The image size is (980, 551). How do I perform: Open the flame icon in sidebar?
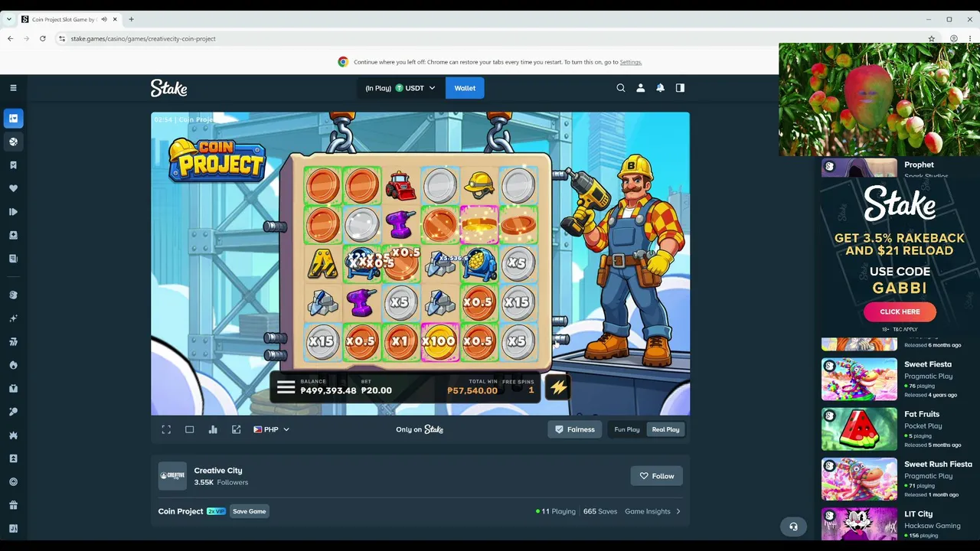click(13, 365)
